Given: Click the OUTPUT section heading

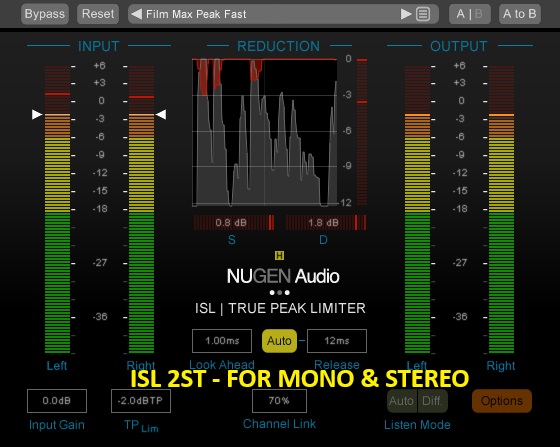Looking at the screenshot, I should pos(459,46).
